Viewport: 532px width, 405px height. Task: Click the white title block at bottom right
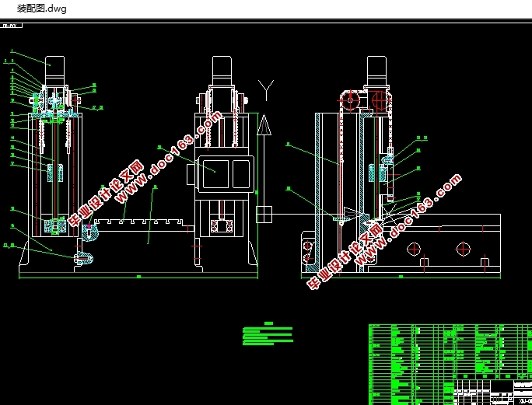[x=493, y=393]
